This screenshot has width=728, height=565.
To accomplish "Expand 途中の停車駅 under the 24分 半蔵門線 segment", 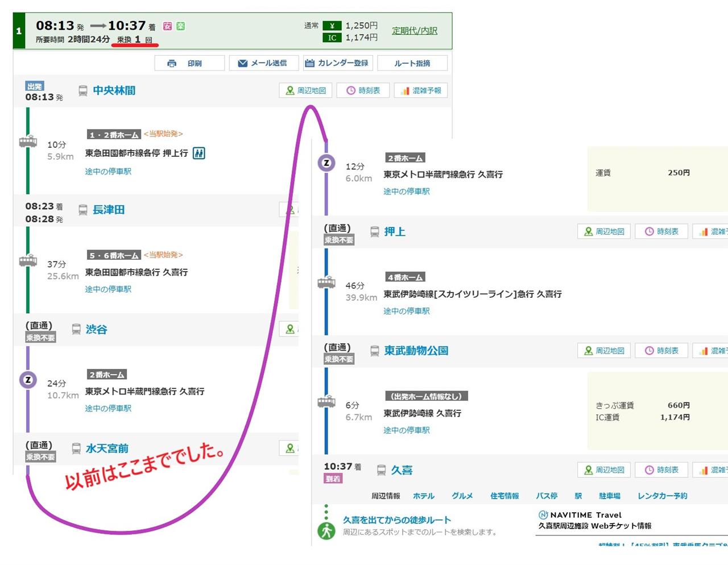I will click(108, 408).
